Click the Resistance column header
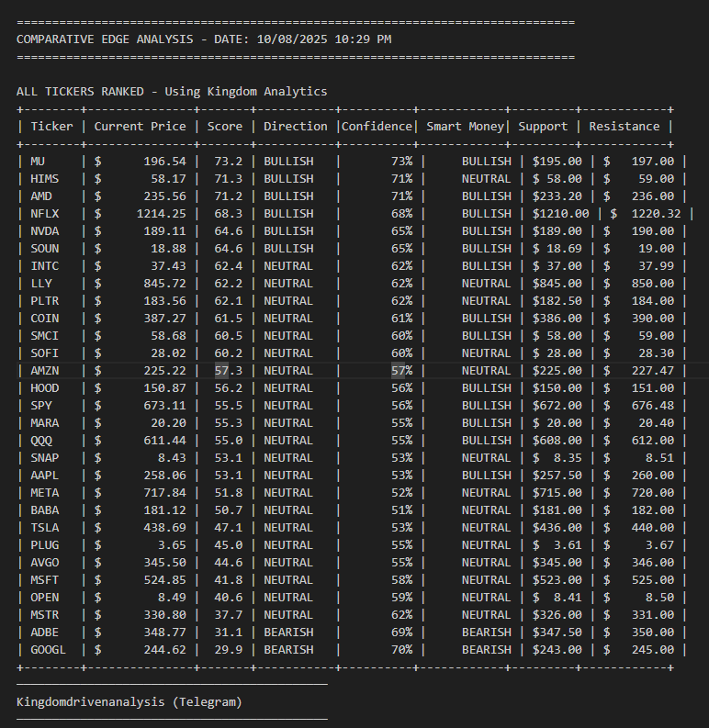The image size is (709, 728). [625, 127]
